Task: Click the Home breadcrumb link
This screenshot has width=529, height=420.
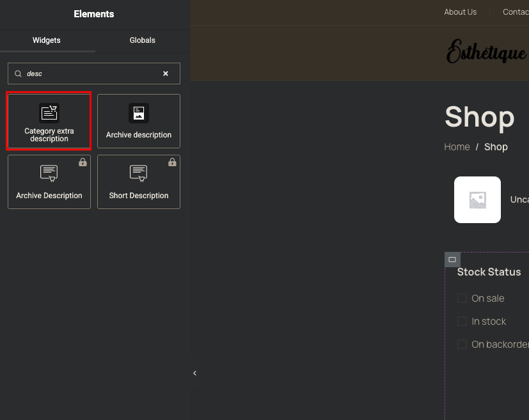Action: (457, 147)
